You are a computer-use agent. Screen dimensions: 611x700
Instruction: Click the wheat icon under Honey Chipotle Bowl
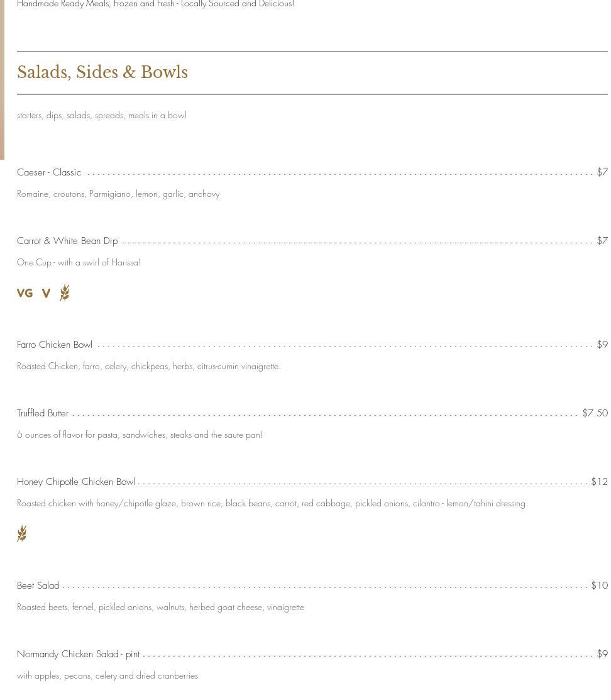pos(22,533)
